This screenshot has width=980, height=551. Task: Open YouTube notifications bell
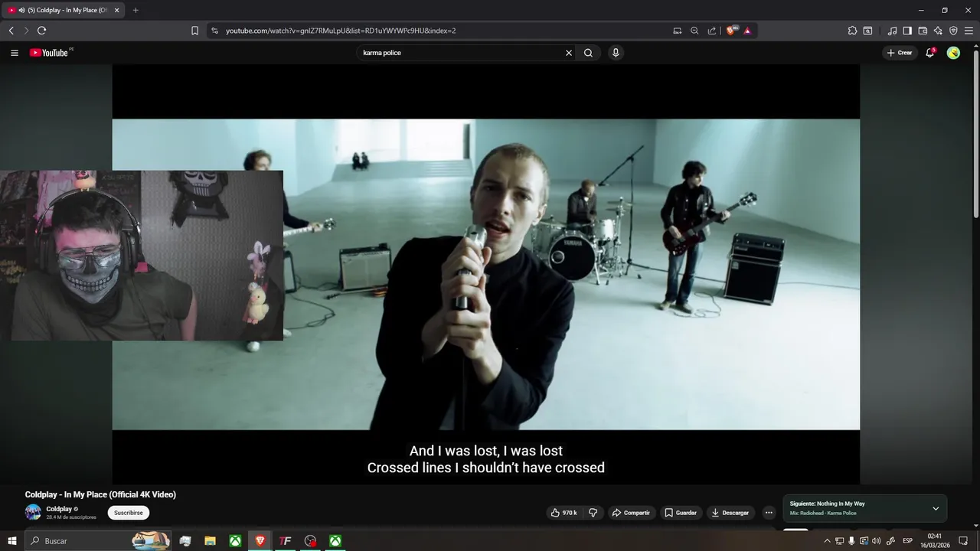click(929, 53)
